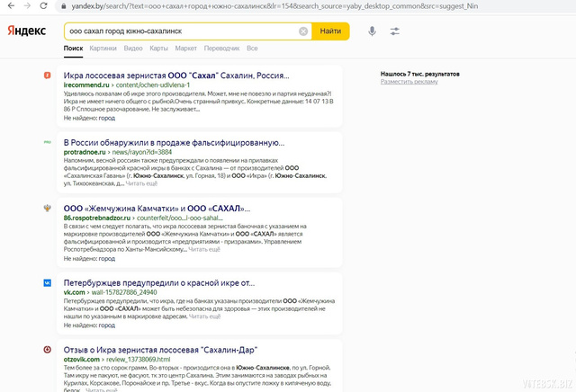Screen dimensions: 576x392
Task: Start voice search with microphone icon
Action: pyautogui.click(x=372, y=31)
